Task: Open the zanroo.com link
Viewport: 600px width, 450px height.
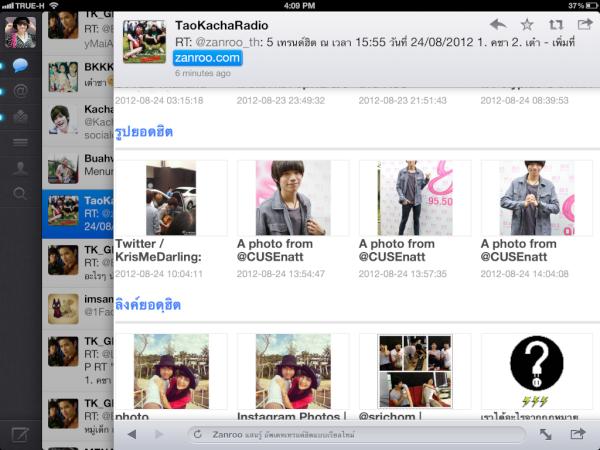Action: [207, 58]
